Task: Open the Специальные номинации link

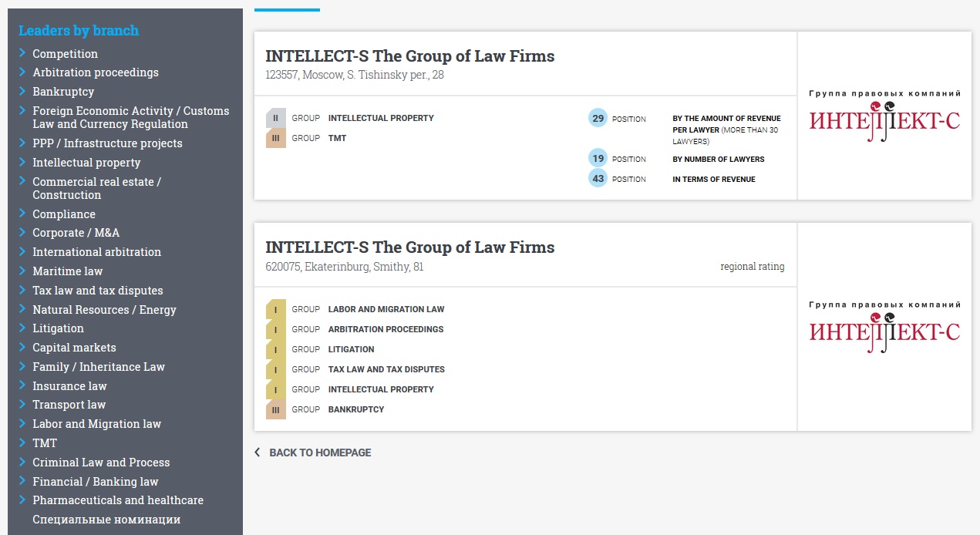Action: 106,520
